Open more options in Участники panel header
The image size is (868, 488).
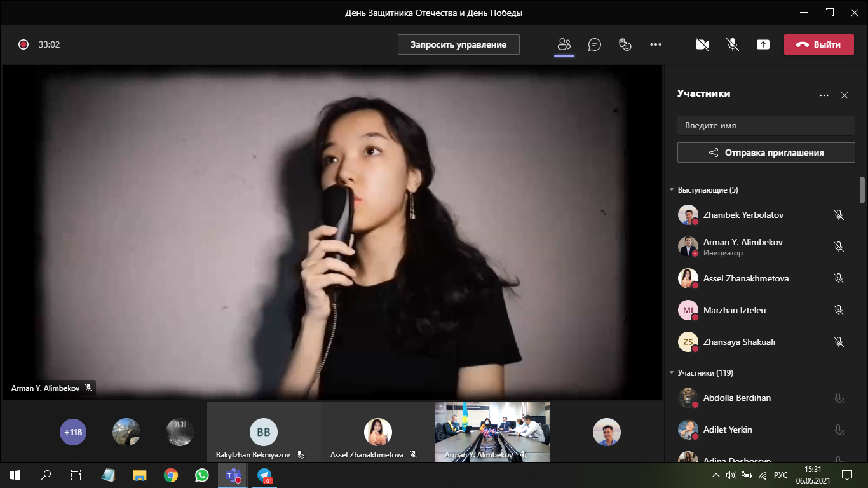pos(824,95)
